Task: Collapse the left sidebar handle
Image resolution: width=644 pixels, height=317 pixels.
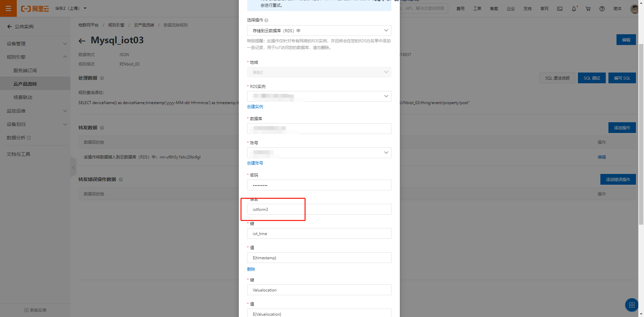Action: coord(73,167)
